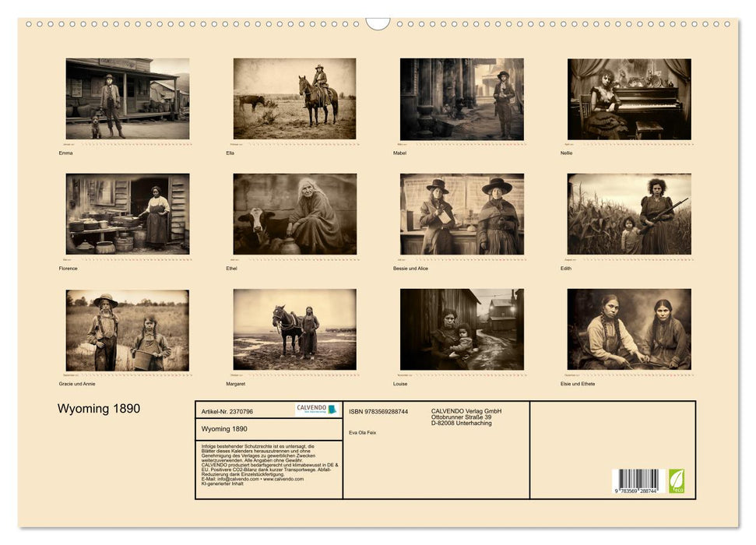Click the 'Nellie' caption
Image resolution: width=756 pixels, height=545 pixels.
pos(567,153)
